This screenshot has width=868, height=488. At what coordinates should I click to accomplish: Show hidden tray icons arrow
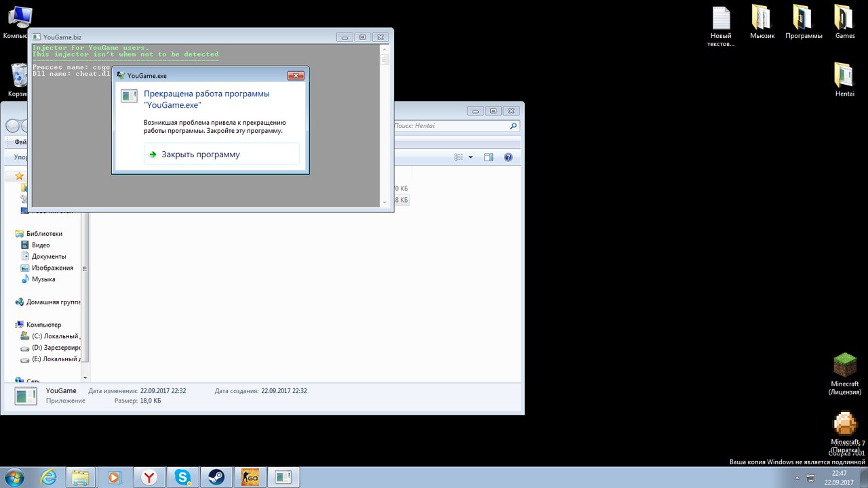(x=796, y=477)
